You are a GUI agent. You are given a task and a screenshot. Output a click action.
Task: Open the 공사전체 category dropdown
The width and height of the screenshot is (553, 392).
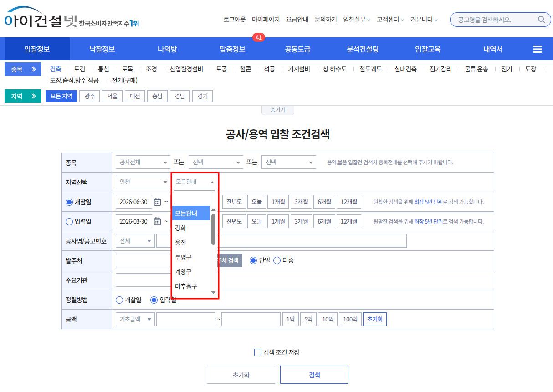143,162
